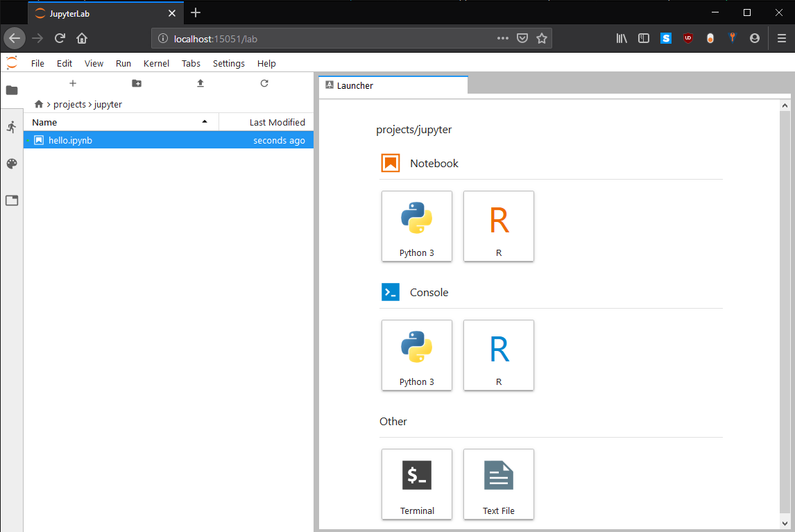This screenshot has height=532, width=795.
Task: Open the page actions three-dots icon
Action: click(502, 38)
